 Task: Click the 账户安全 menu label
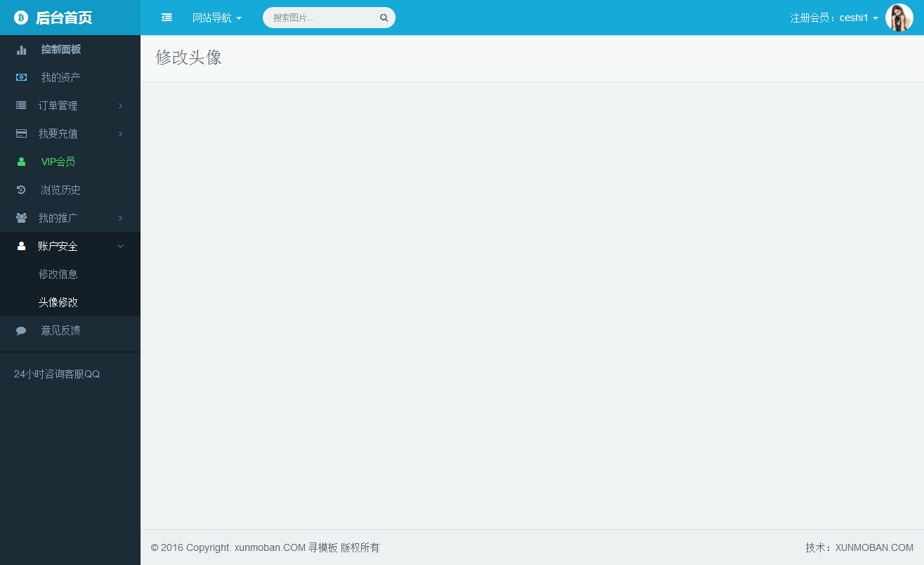click(x=58, y=246)
